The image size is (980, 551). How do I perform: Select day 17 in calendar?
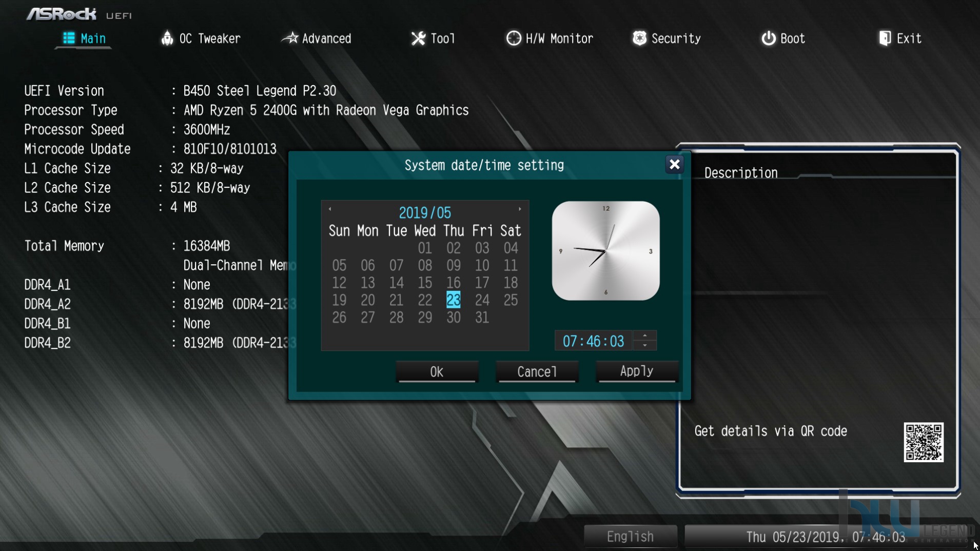coord(482,283)
